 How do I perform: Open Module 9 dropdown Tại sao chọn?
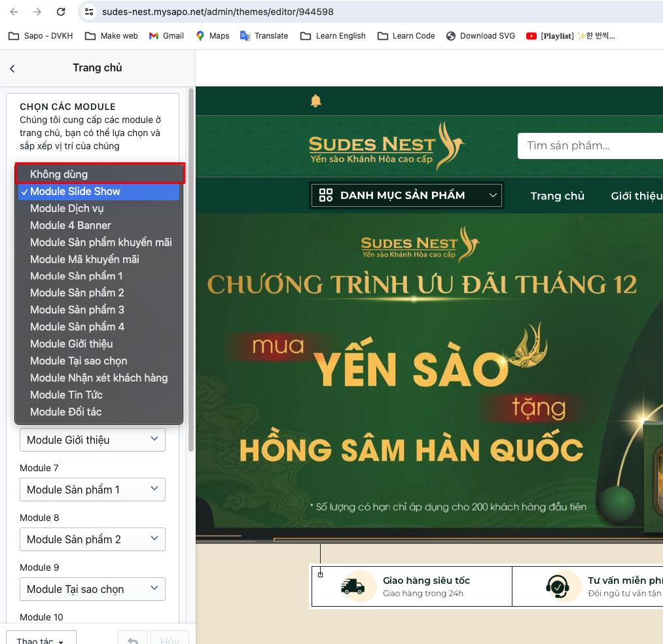pos(92,589)
